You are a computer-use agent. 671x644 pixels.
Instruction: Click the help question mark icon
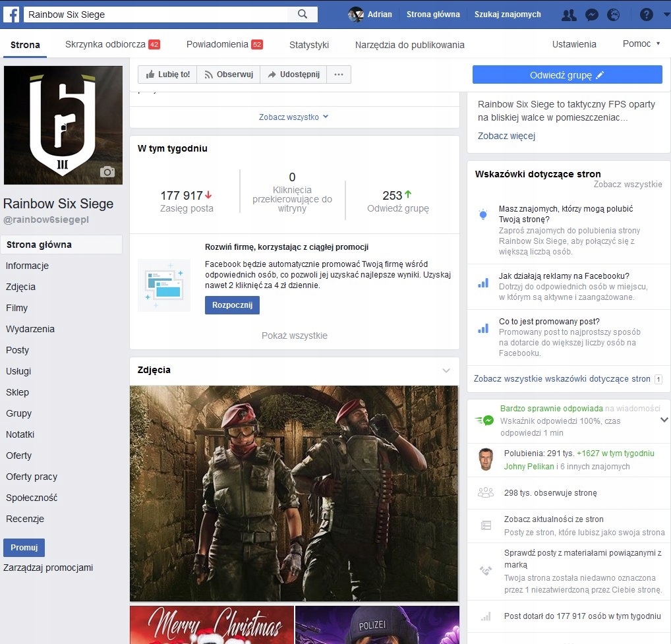pyautogui.click(x=646, y=15)
